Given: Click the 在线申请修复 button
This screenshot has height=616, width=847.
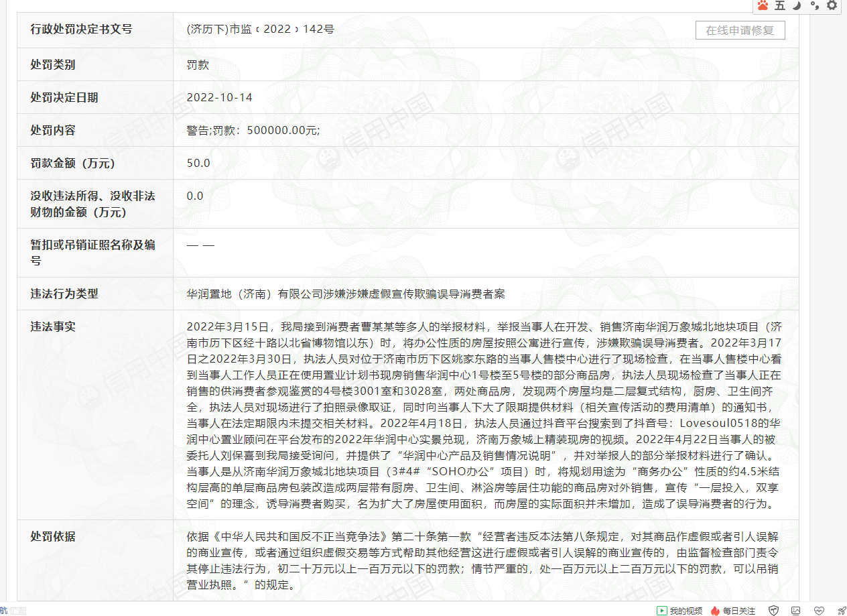Looking at the screenshot, I should coord(740,30).
